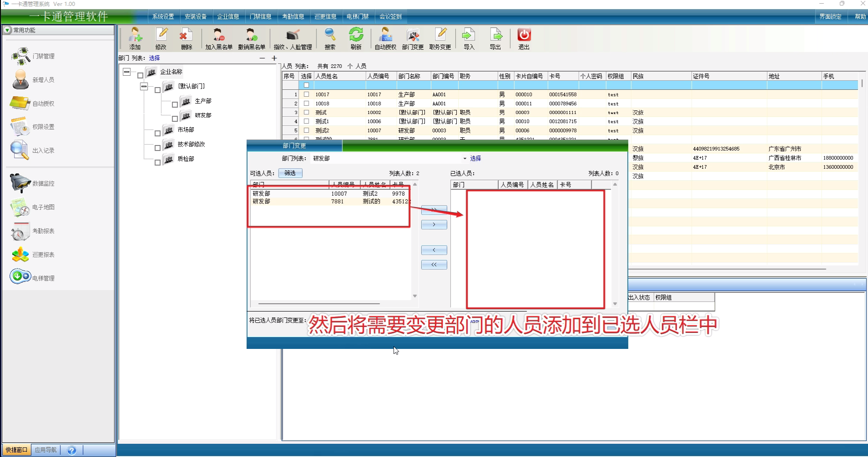
Task: Click the 常用功能 panel collapse arrow
Action: coord(7,30)
